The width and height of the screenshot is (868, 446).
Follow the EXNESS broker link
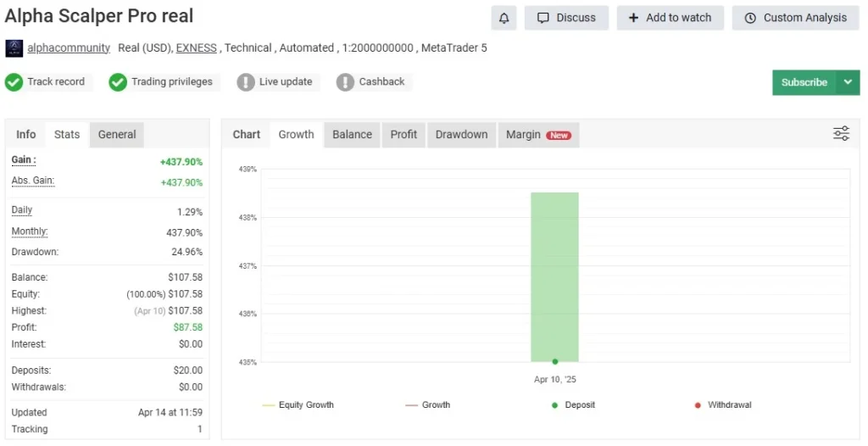[197, 48]
